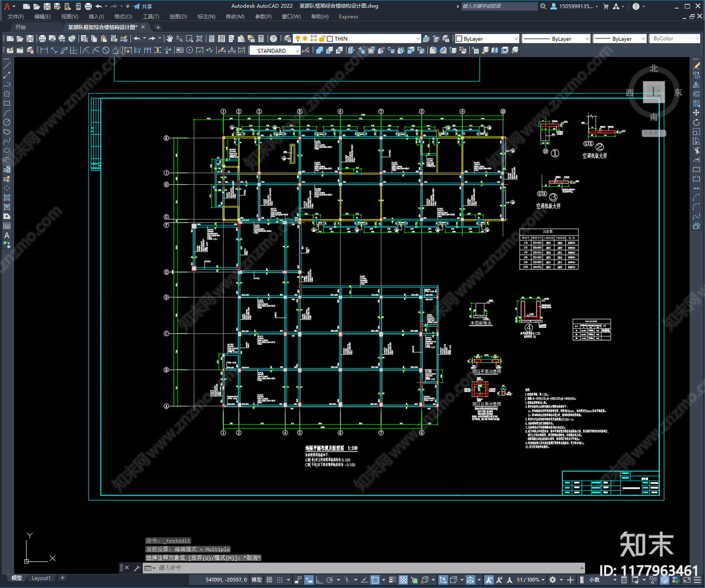705x588 pixels.
Task: Select the Rectangle draw tool
Action: click(7, 103)
